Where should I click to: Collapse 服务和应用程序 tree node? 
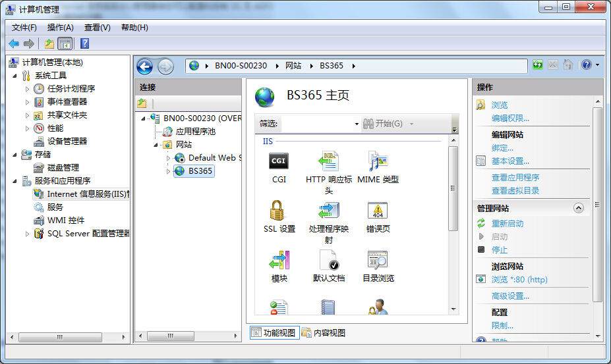[15, 181]
